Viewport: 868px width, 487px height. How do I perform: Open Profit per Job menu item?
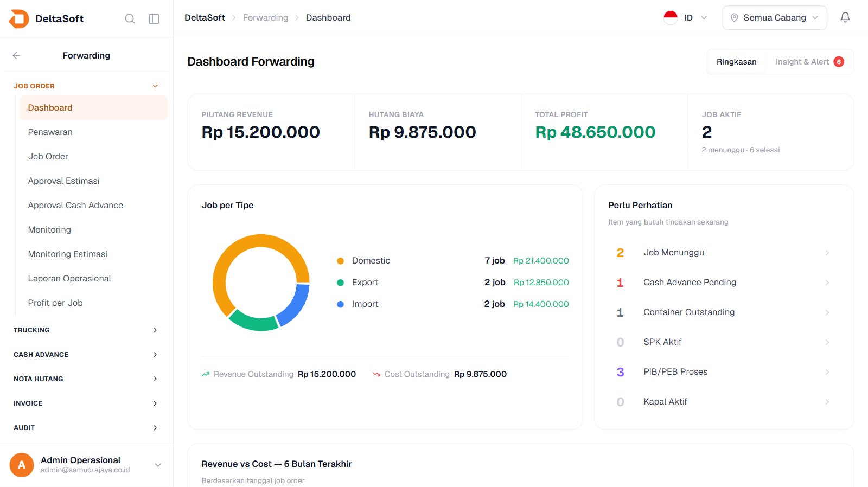(x=93, y=303)
